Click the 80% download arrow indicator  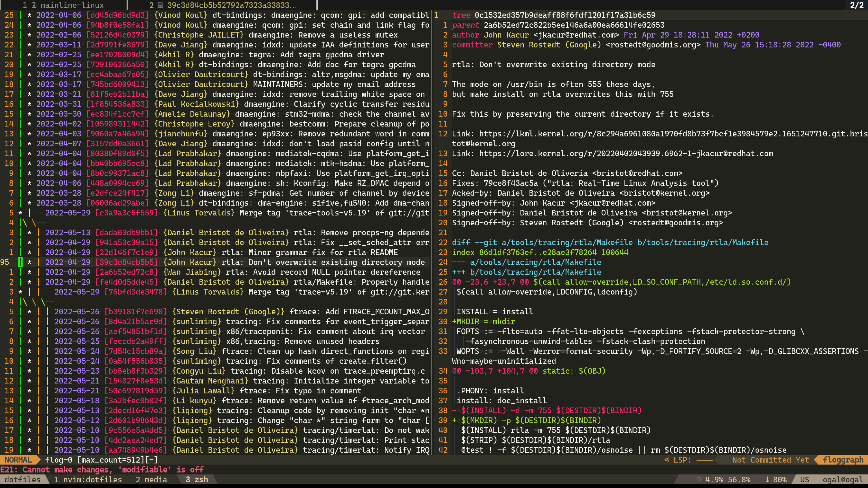click(776, 480)
